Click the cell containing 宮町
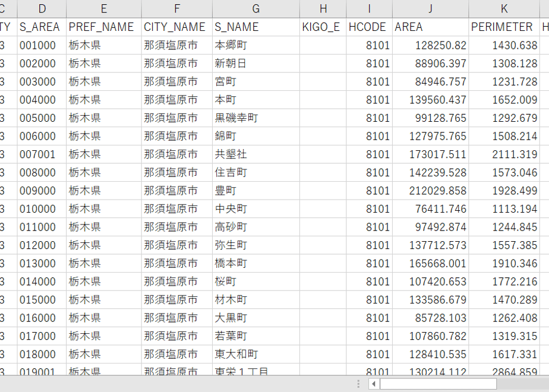 tap(256, 81)
